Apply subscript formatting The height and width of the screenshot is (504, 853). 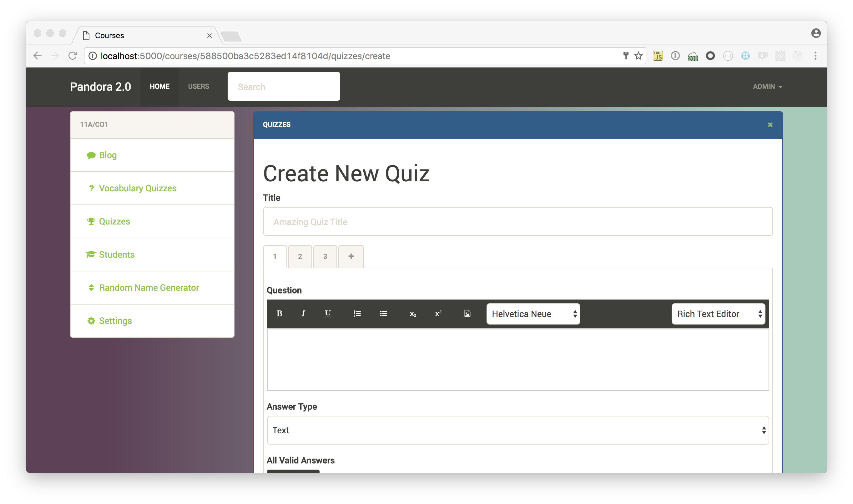click(x=412, y=314)
